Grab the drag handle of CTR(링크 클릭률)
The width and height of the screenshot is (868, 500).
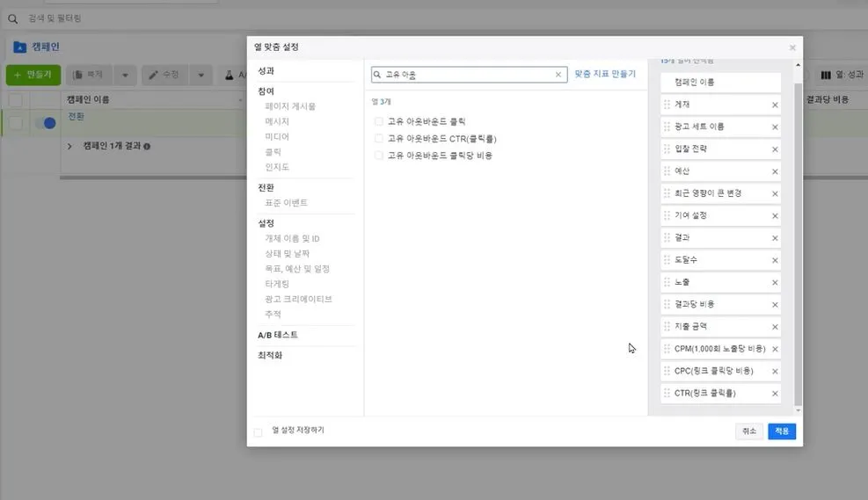[x=667, y=393]
